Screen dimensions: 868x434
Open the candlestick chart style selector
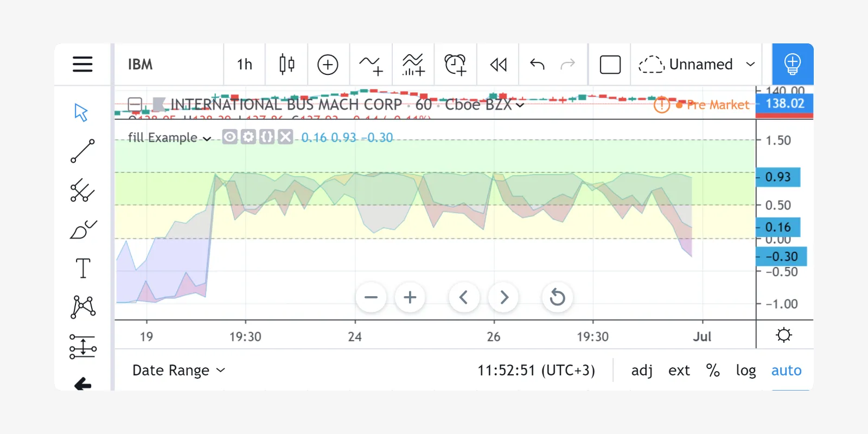(x=286, y=64)
